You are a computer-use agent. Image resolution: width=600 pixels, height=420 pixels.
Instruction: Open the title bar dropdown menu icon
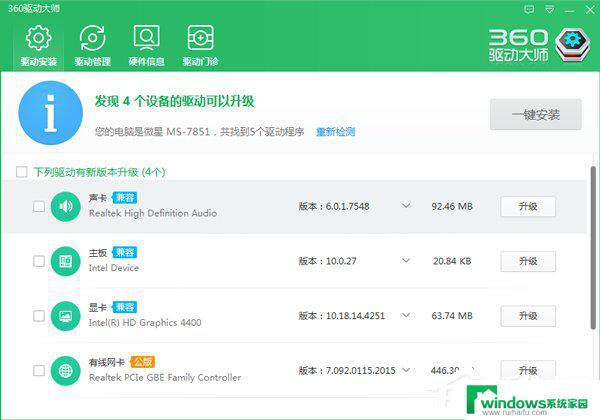click(x=549, y=10)
